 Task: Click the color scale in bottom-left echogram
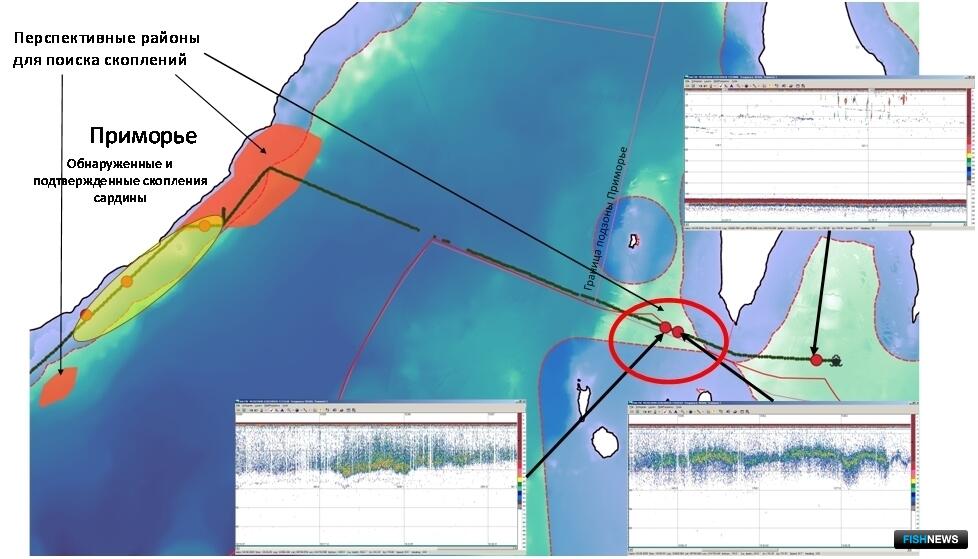(518, 470)
